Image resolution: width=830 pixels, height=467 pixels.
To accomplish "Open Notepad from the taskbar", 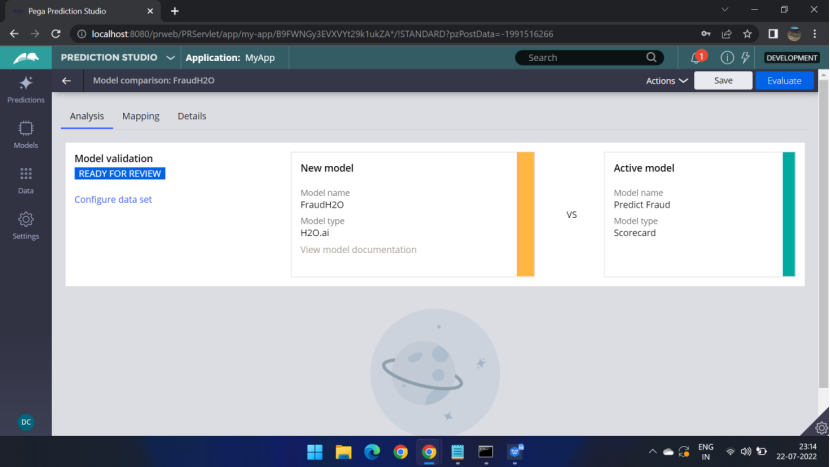I will 457,452.
